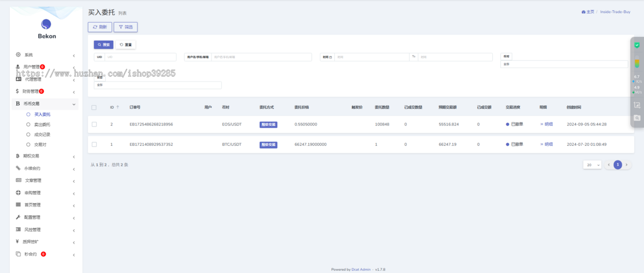Click the yen icon beside 质押挖矿
The height and width of the screenshot is (273, 644).
(x=18, y=241)
